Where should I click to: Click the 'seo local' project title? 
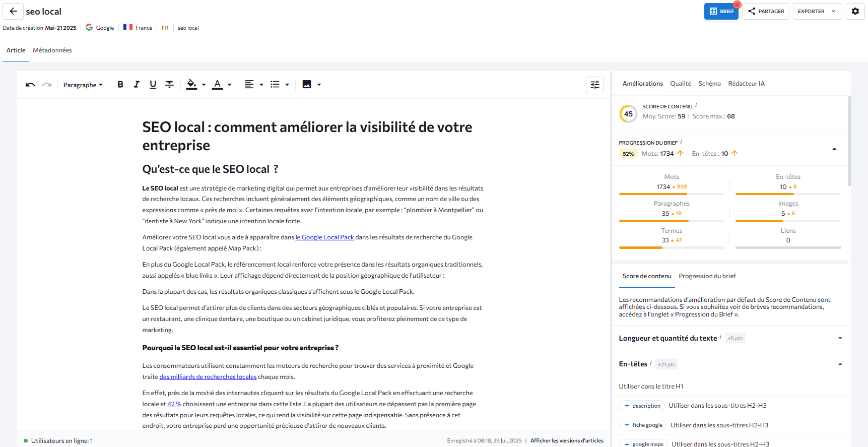coord(43,11)
